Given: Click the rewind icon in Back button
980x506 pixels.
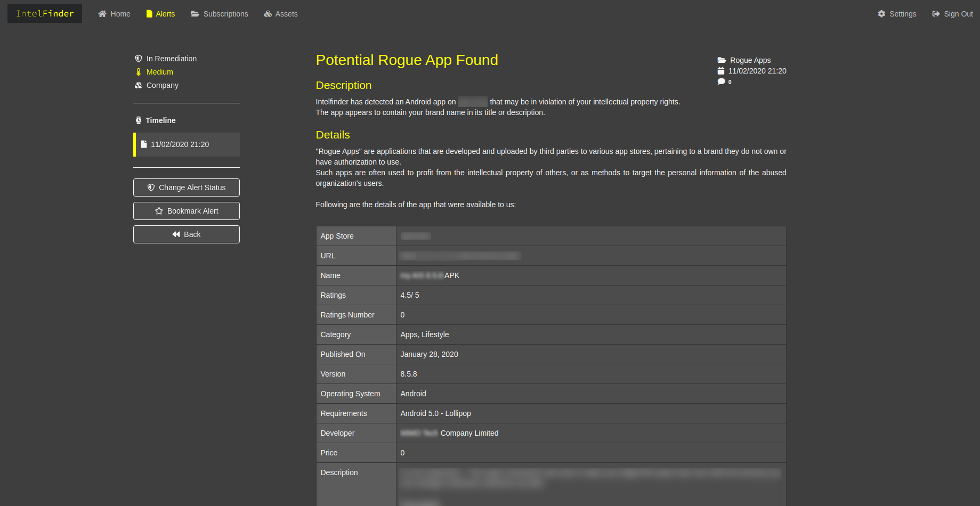Looking at the screenshot, I should tap(176, 234).
